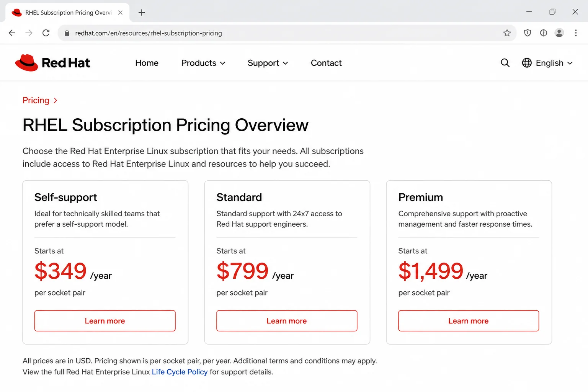Click the $799 price text
The height and width of the screenshot is (392, 588).
(x=242, y=271)
